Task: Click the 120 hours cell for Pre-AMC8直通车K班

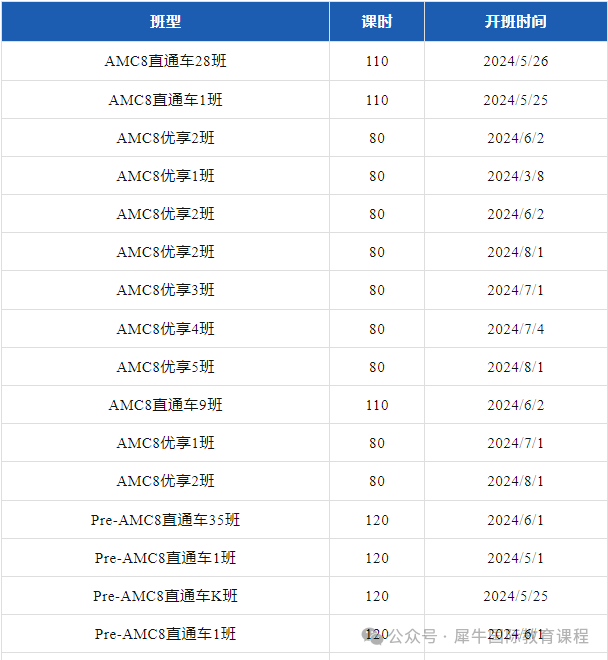Action: point(377,596)
